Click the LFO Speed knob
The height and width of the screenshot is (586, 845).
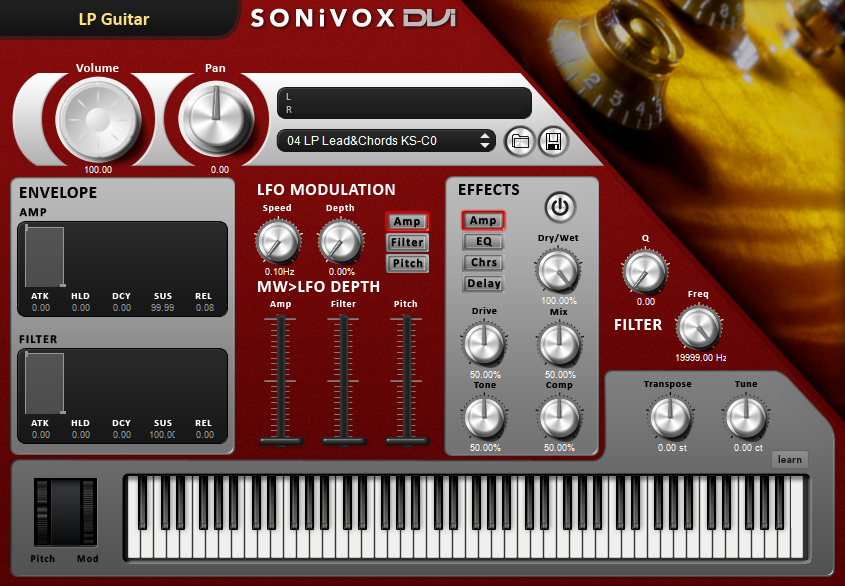278,242
